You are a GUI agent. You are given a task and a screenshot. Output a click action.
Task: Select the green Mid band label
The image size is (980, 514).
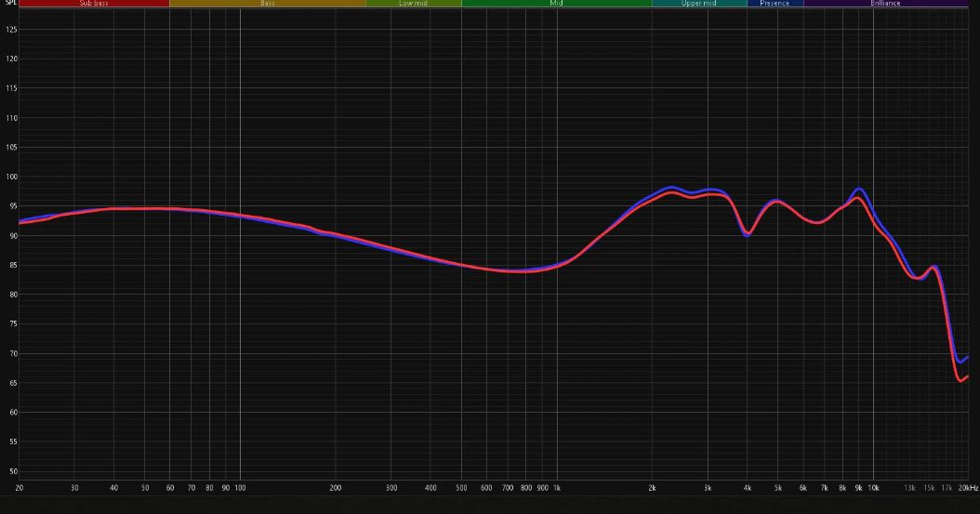556,4
